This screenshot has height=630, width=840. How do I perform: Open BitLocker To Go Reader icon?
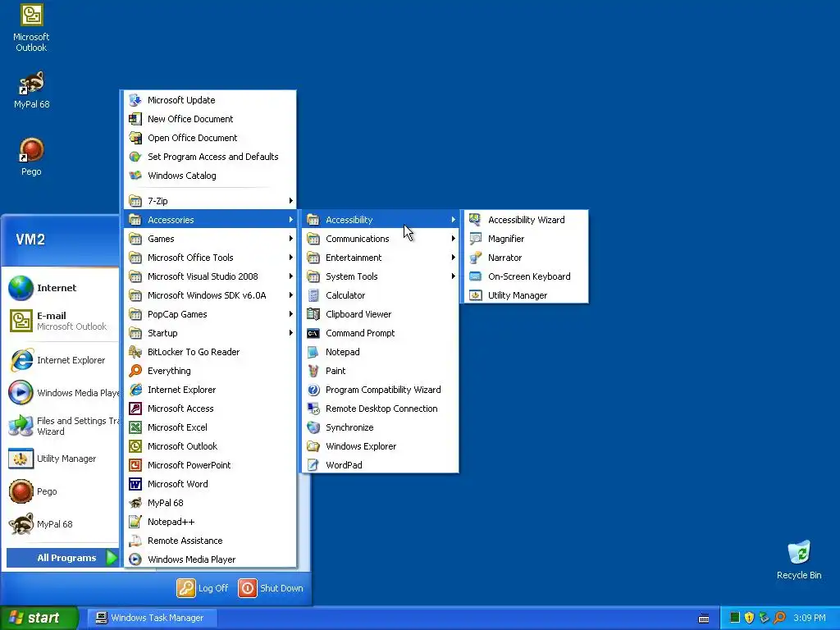[x=135, y=352]
